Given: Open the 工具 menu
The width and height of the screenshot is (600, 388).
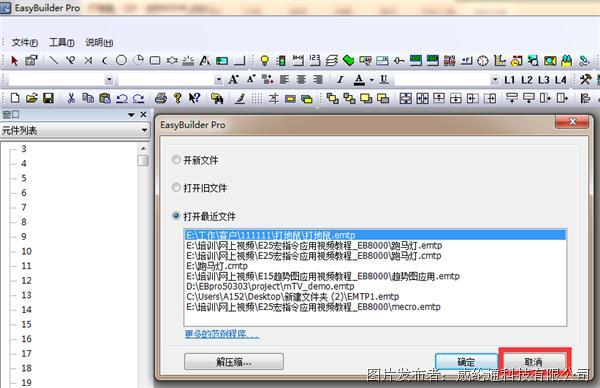Looking at the screenshot, I should 62,42.
